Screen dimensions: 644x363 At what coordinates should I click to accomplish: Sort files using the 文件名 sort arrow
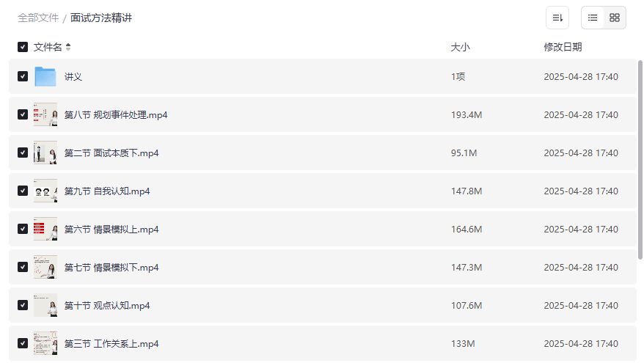click(68, 47)
